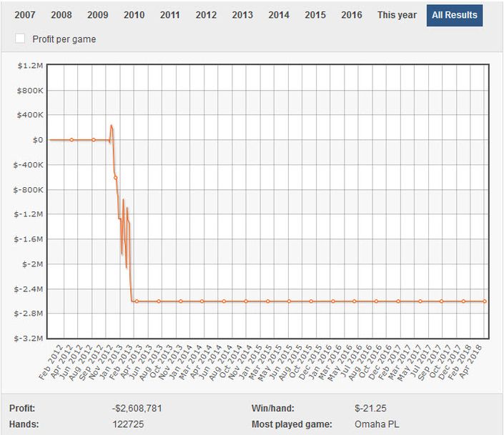Screen dimensions: 504x435
Task: Select the rightmost data point on graph
Action: 485,301
